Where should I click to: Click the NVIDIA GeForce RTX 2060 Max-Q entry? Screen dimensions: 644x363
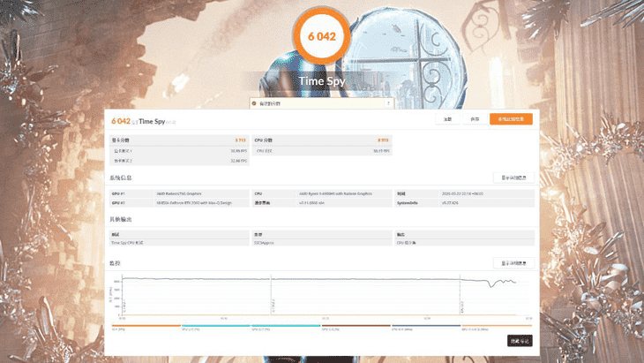(x=194, y=202)
